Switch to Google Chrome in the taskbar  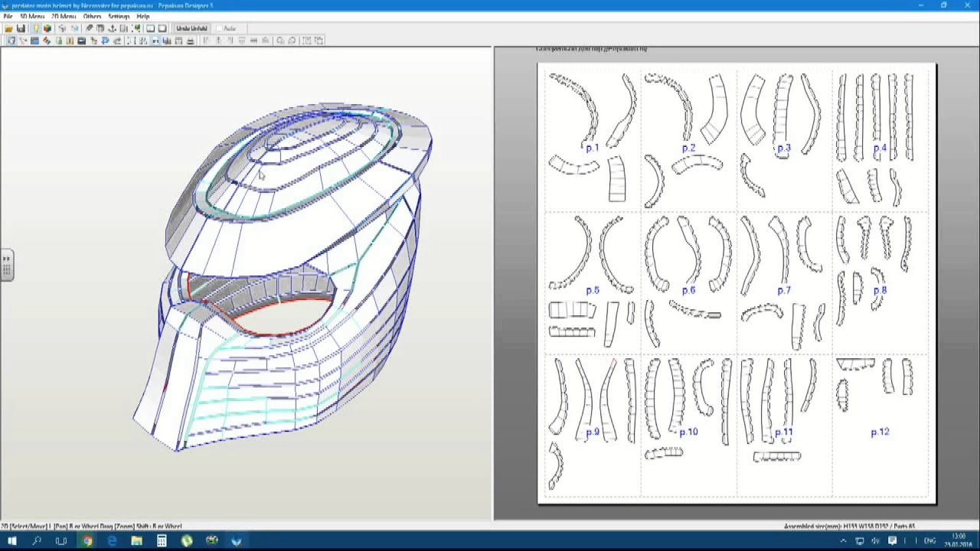(87, 541)
